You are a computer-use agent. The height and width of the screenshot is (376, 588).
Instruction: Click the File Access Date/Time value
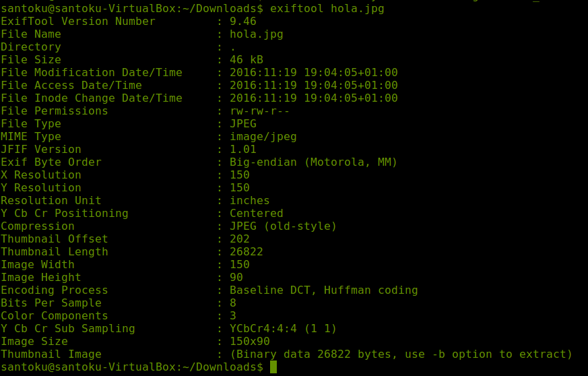[313, 85]
